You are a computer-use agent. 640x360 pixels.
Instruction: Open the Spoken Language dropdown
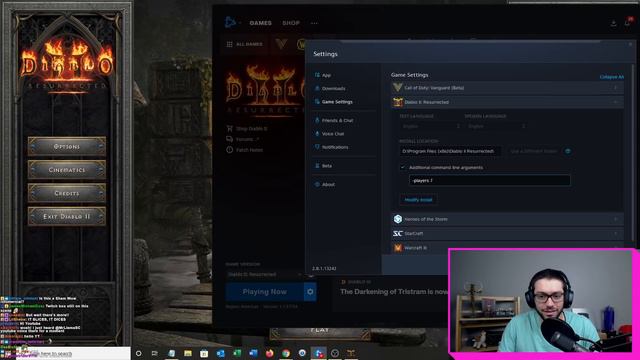[496, 127]
